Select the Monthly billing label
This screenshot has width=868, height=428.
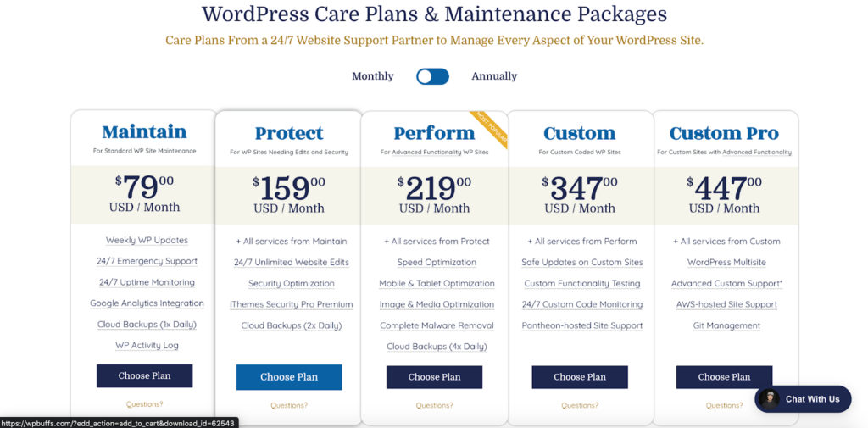coord(373,76)
